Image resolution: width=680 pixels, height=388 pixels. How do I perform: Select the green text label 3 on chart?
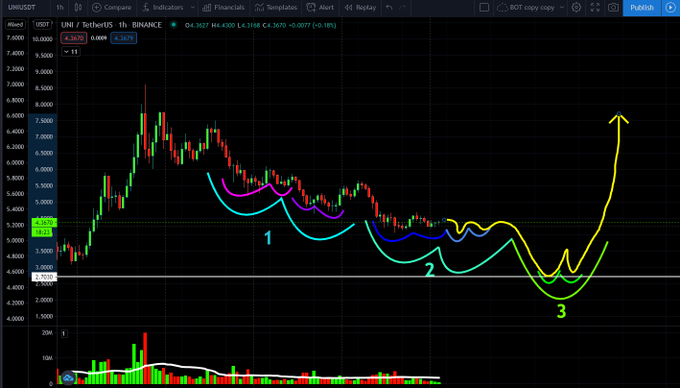[561, 311]
